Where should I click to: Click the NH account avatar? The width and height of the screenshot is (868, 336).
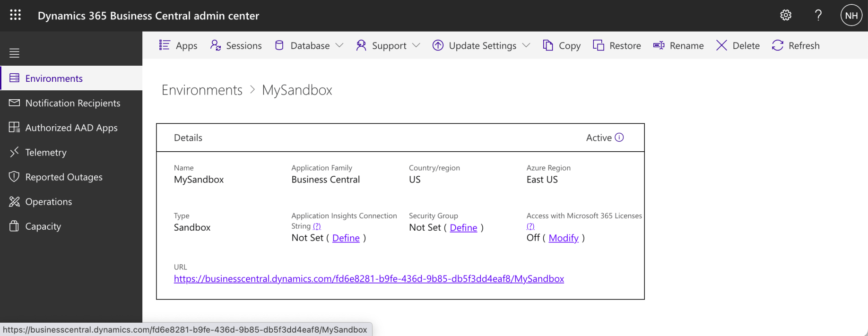pos(851,16)
